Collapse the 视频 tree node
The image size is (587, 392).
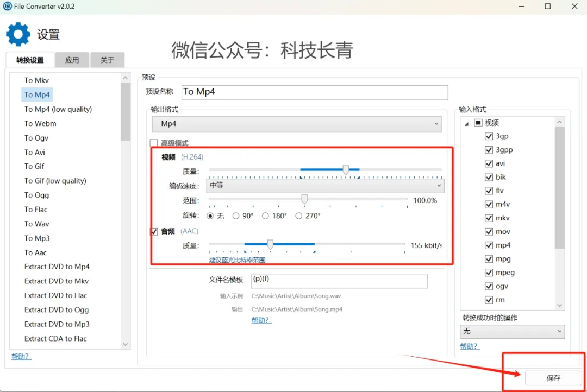(x=466, y=123)
